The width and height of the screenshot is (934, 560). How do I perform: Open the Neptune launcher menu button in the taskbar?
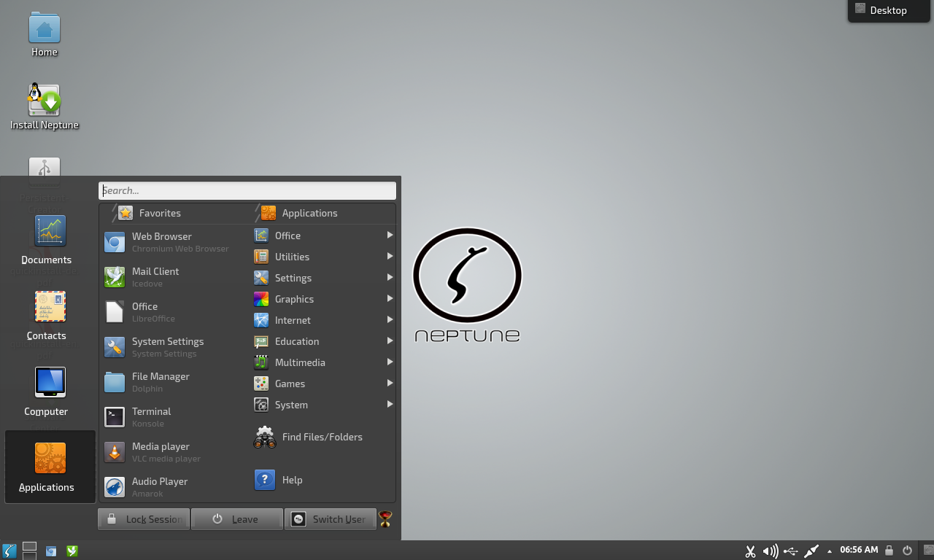click(9, 551)
